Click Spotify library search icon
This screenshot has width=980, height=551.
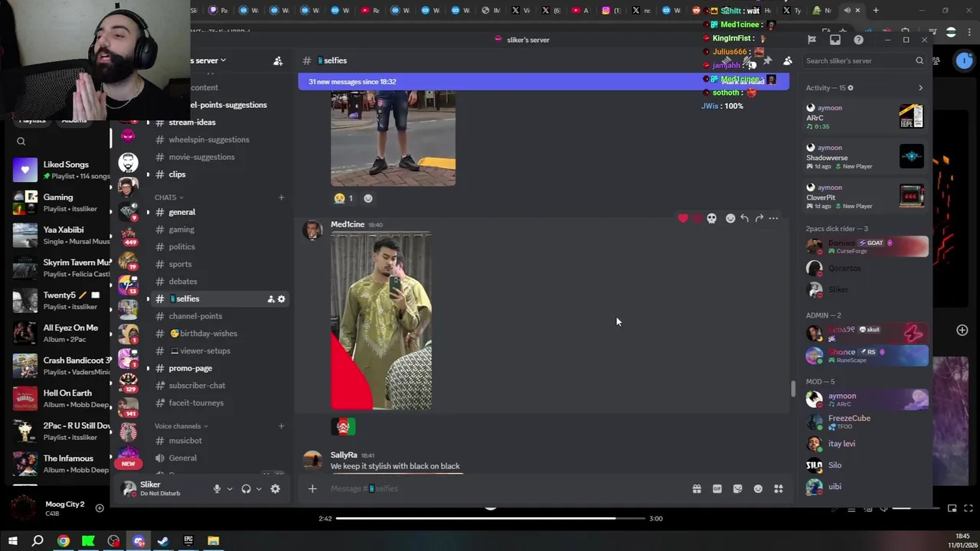click(x=21, y=142)
